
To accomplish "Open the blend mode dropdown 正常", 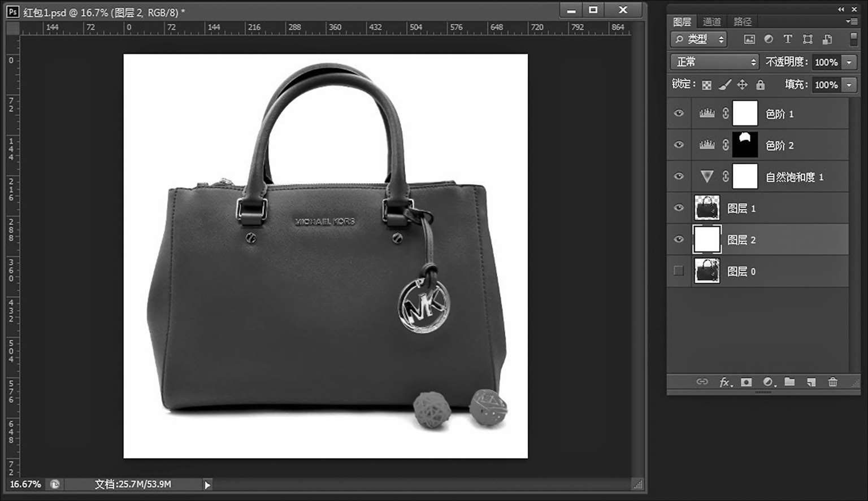I will point(714,62).
